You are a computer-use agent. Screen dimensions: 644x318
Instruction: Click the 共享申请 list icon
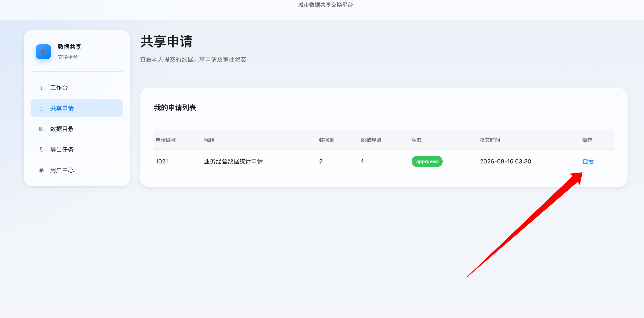tap(41, 109)
